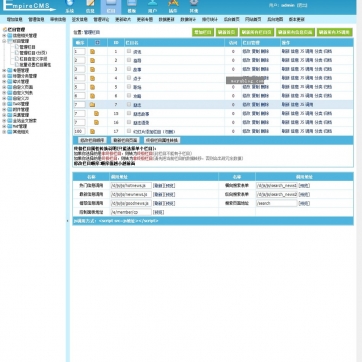This screenshot has height=362, width=362.
Task: Expand the 自定义页面 tree node
Action: click(4, 87)
